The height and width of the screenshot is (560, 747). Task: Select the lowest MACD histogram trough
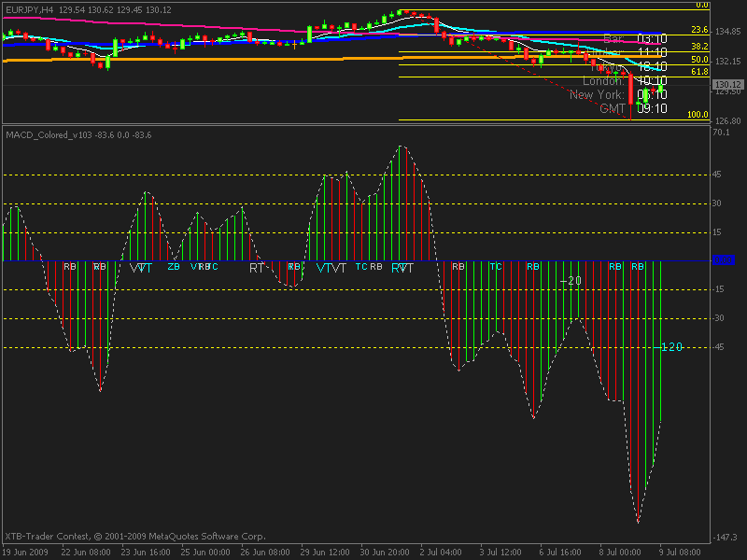coord(638,522)
